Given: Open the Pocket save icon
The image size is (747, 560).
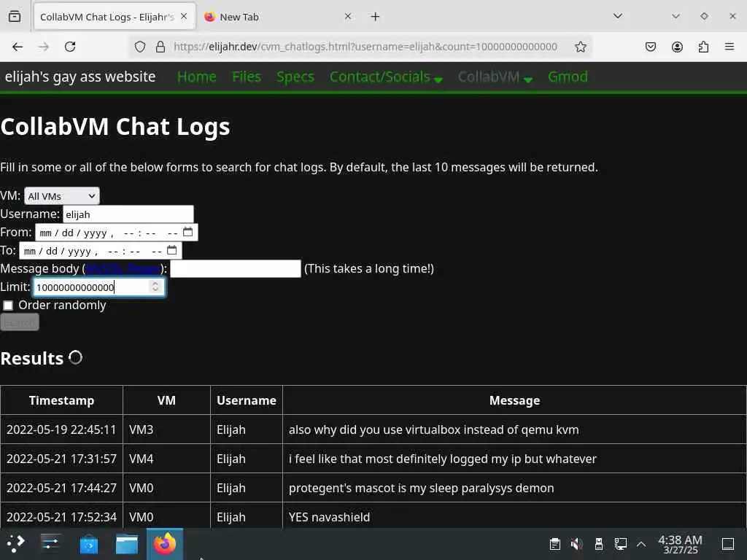Looking at the screenshot, I should 650,47.
